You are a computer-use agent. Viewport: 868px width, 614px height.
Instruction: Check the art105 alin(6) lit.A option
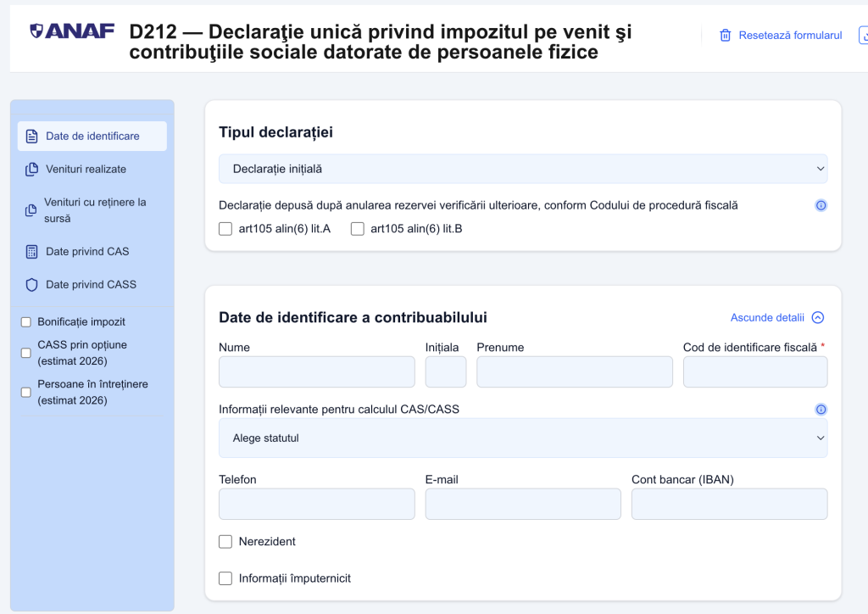pos(225,228)
